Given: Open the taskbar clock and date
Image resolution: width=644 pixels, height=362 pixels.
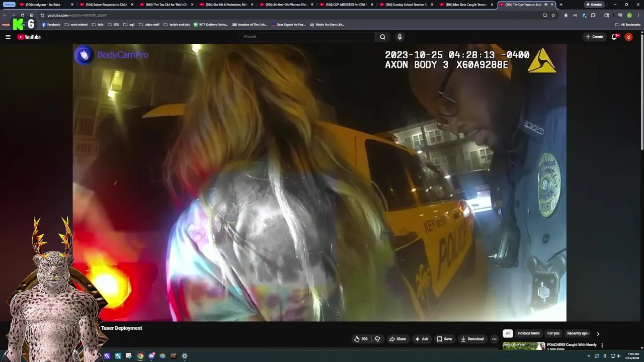Looking at the screenshot, I should [631, 356].
